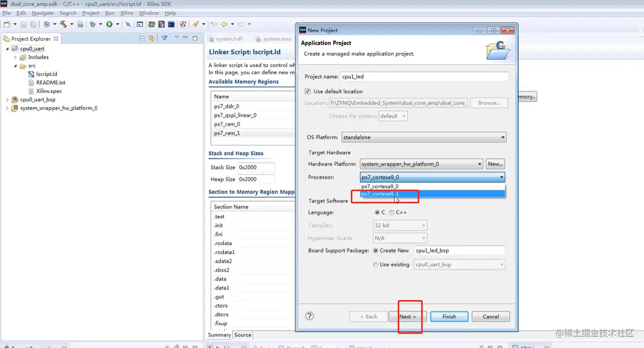Click the Next button in New Project dialog
This screenshot has height=348, width=644.
[408, 317]
